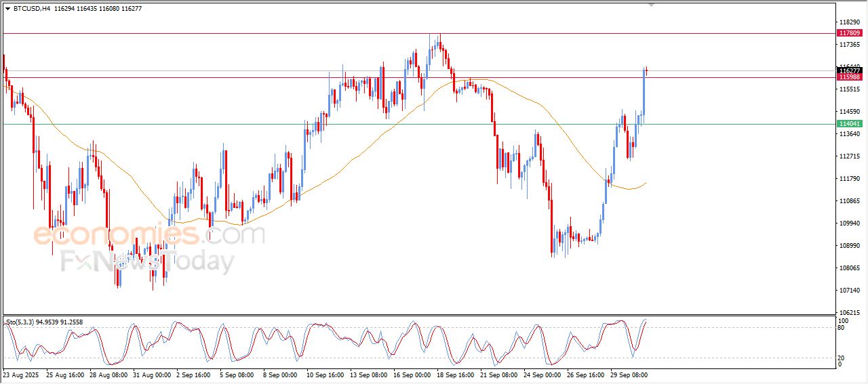
Task: Click the 107140 price scale label
Action: pos(849,291)
